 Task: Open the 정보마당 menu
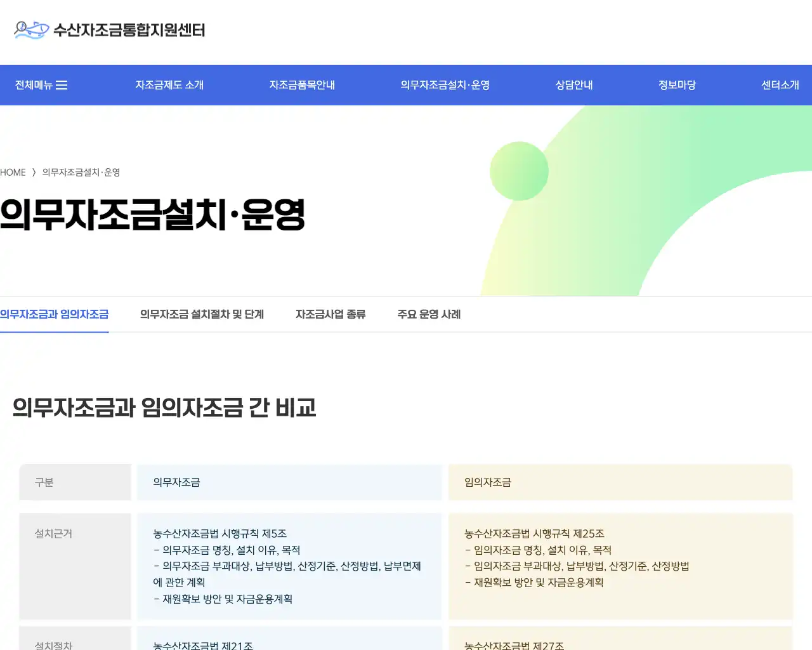coord(677,84)
